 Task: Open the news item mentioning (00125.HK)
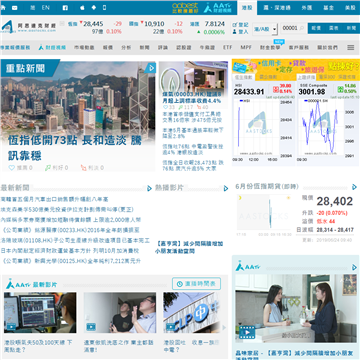pyautogui.click(x=71, y=261)
